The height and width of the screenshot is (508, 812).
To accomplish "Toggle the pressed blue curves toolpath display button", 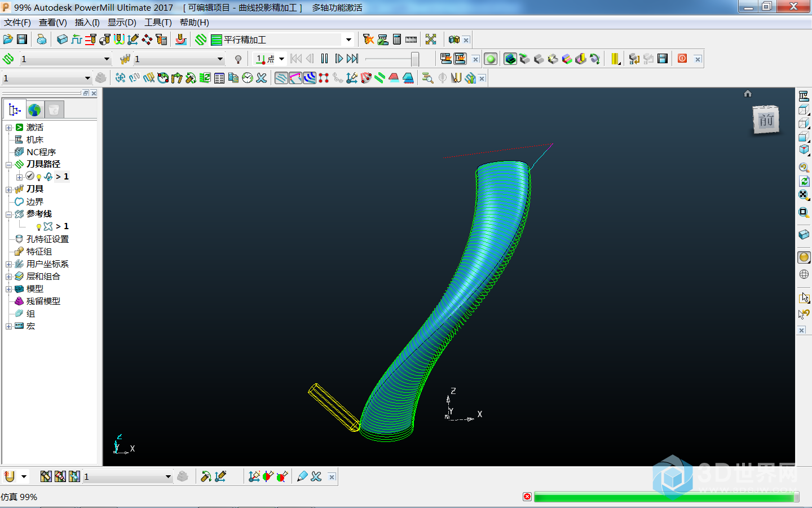I will 310,78.
